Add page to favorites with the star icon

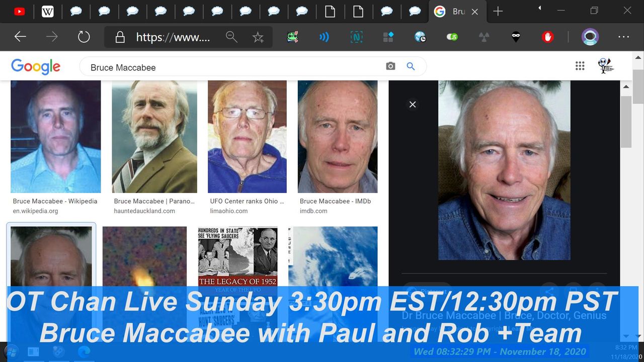click(x=258, y=37)
